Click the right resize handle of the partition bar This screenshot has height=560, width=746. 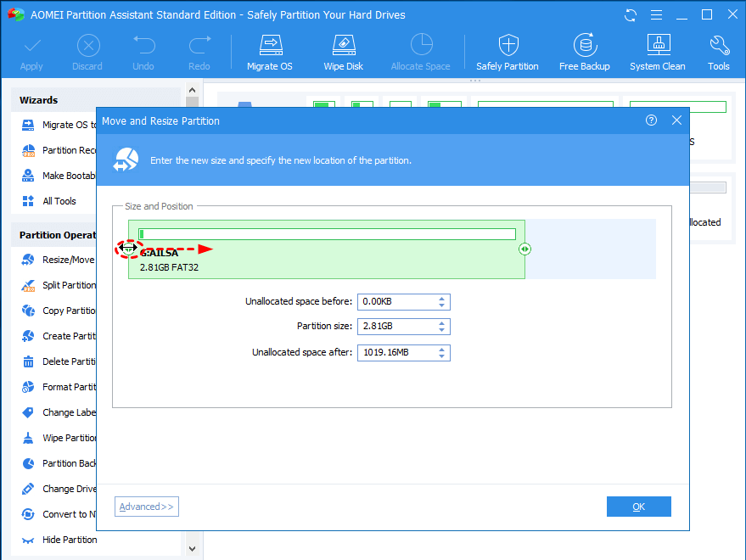(x=525, y=249)
